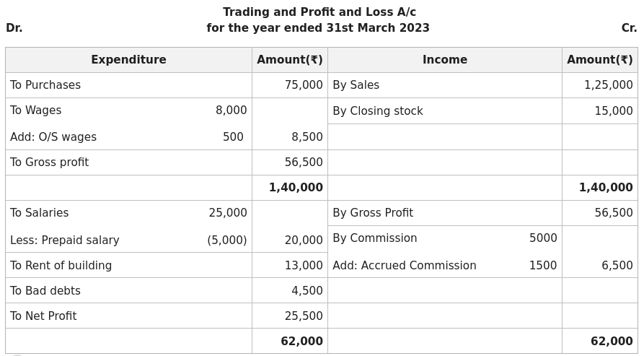The width and height of the screenshot is (644, 356).
Task: Select the 'By Closing stock' entry
Action: point(377,111)
